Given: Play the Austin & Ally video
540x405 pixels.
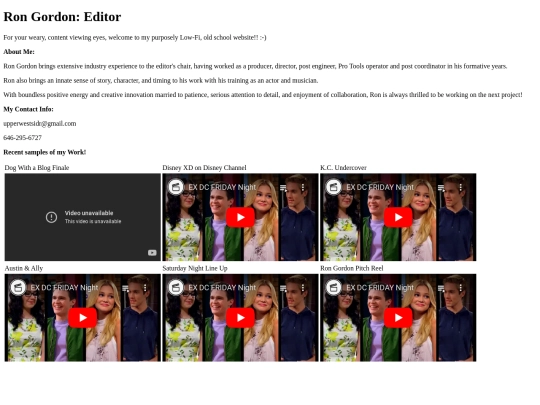Looking at the screenshot, I should coord(83,318).
